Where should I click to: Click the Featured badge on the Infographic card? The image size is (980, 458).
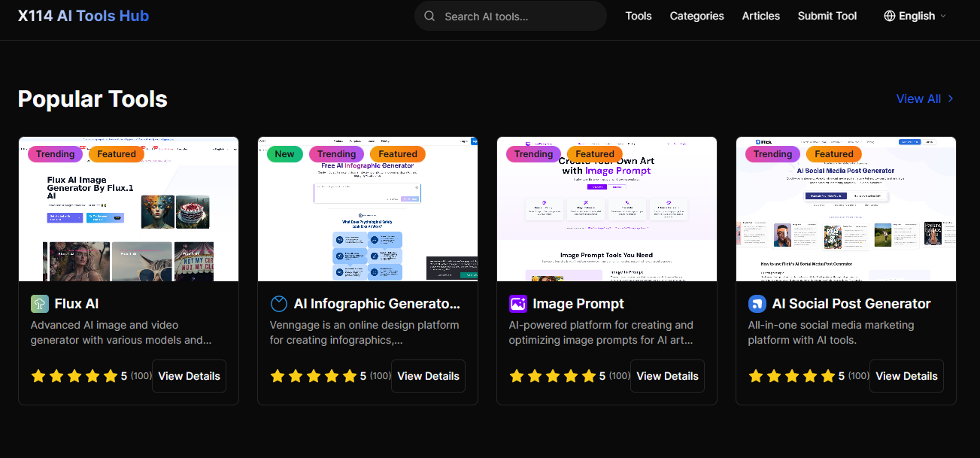tap(398, 154)
